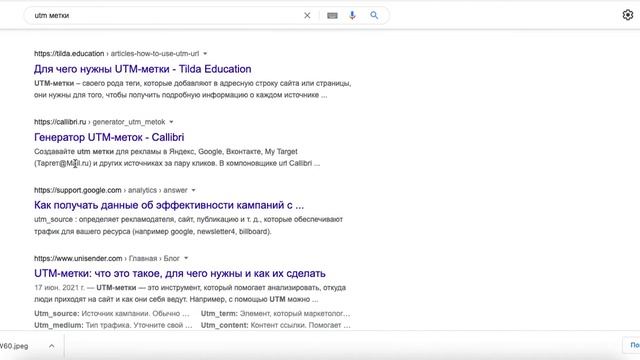
Task: Open the downloaded jpeg file in downloads bar
Action: click(x=14, y=346)
